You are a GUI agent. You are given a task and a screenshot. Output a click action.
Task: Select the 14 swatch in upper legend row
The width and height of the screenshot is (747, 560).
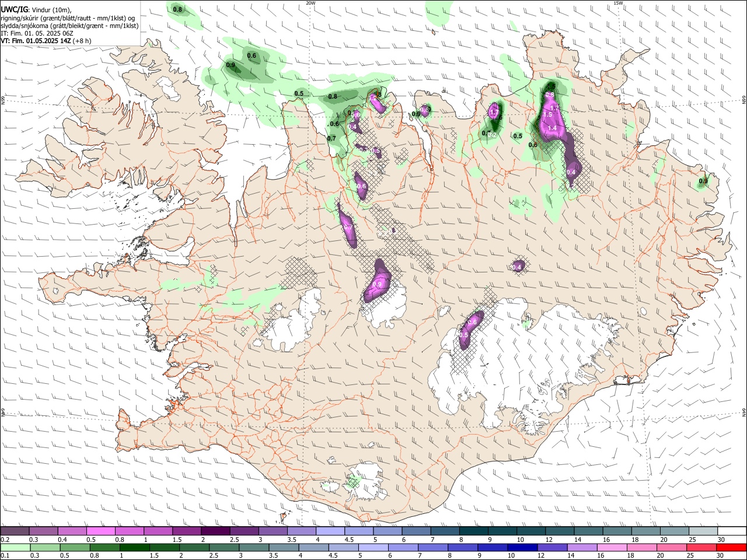click(x=589, y=531)
